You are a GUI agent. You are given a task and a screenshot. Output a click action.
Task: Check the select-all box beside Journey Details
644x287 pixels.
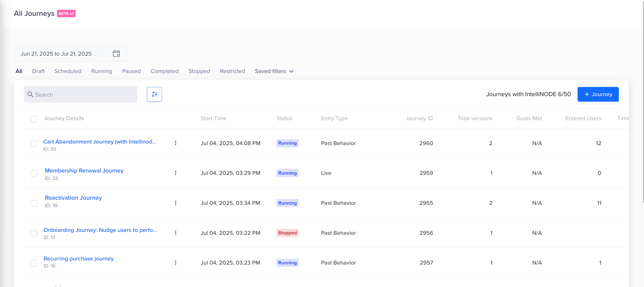[33, 119]
